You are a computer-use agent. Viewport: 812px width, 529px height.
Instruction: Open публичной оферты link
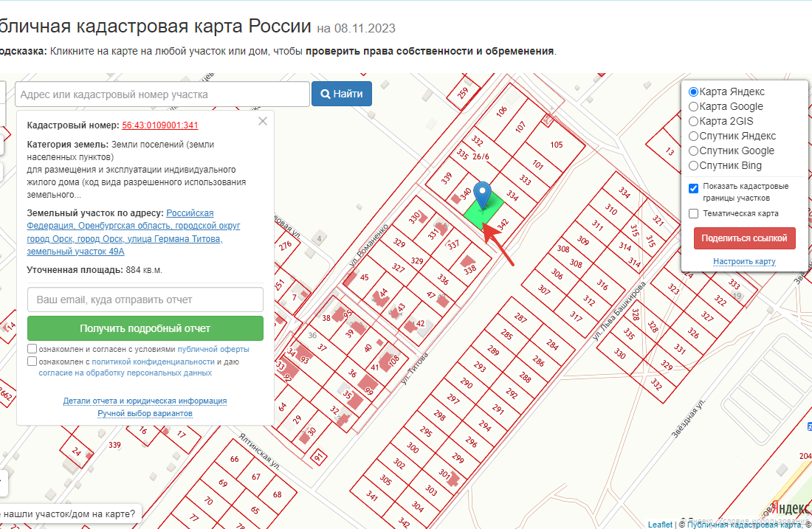(x=213, y=350)
